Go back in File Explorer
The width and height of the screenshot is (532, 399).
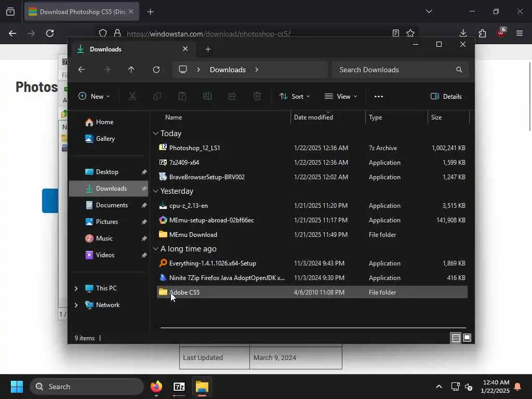coord(82,70)
